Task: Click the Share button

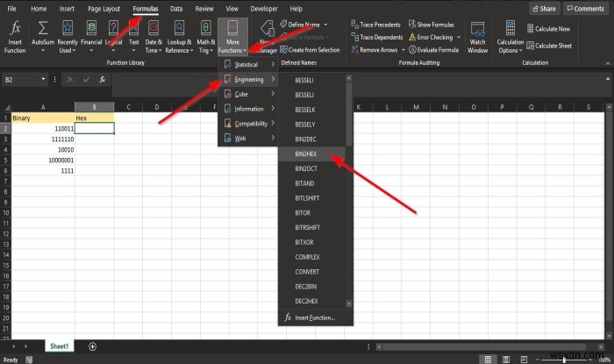Action: [545, 9]
